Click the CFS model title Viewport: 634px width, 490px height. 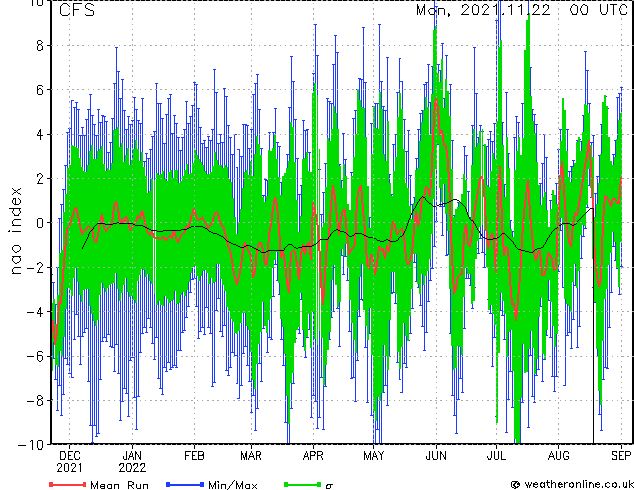click(x=77, y=10)
